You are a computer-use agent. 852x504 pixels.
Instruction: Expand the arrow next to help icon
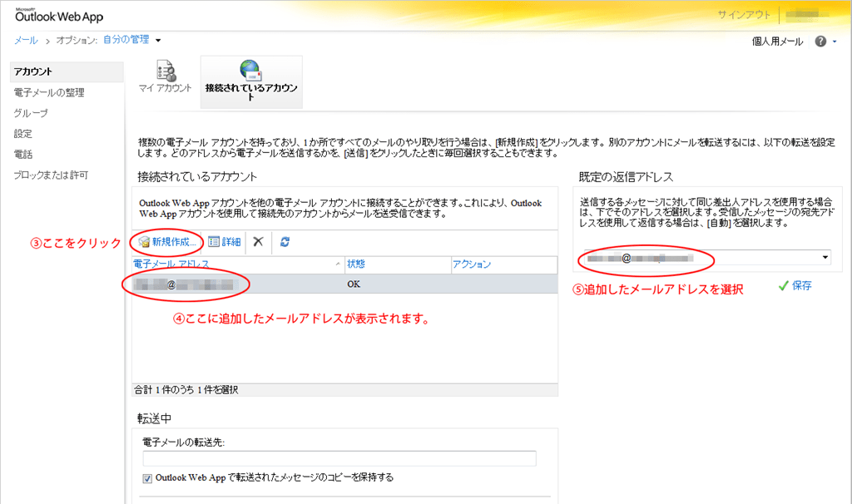pyautogui.click(x=835, y=42)
